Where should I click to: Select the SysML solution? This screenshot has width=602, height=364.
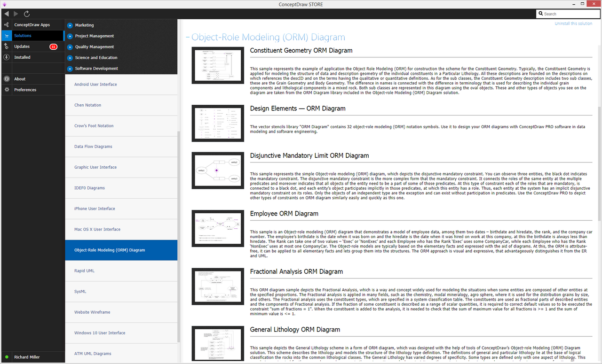[121, 292]
